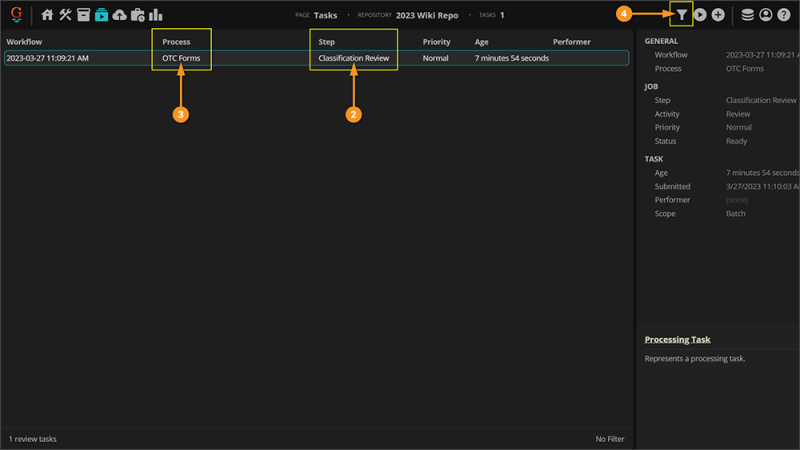Select the highlighted Tasks page icon
This screenshot has width=800, height=450.
coord(102,15)
